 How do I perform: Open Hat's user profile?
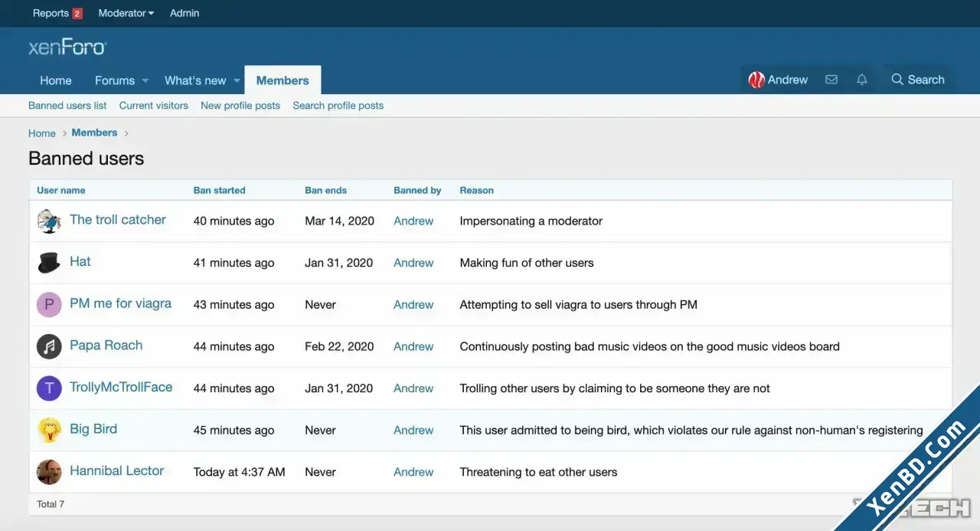(80, 262)
